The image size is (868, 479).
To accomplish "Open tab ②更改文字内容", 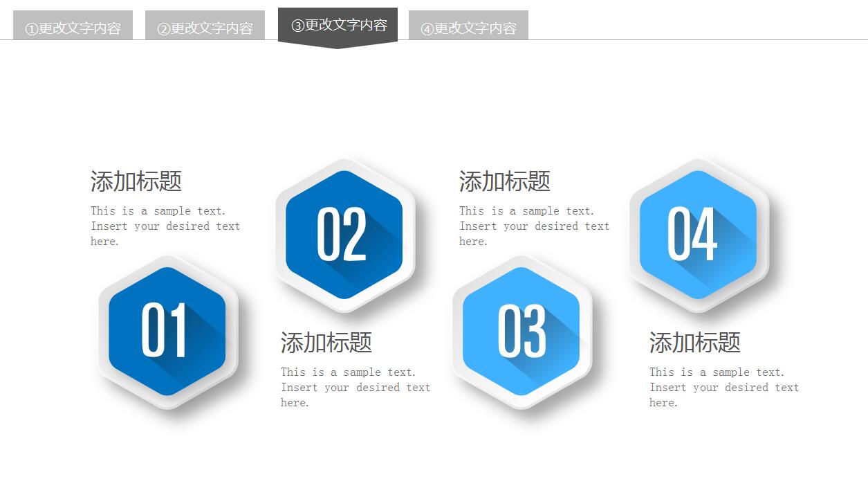I will point(205,26).
